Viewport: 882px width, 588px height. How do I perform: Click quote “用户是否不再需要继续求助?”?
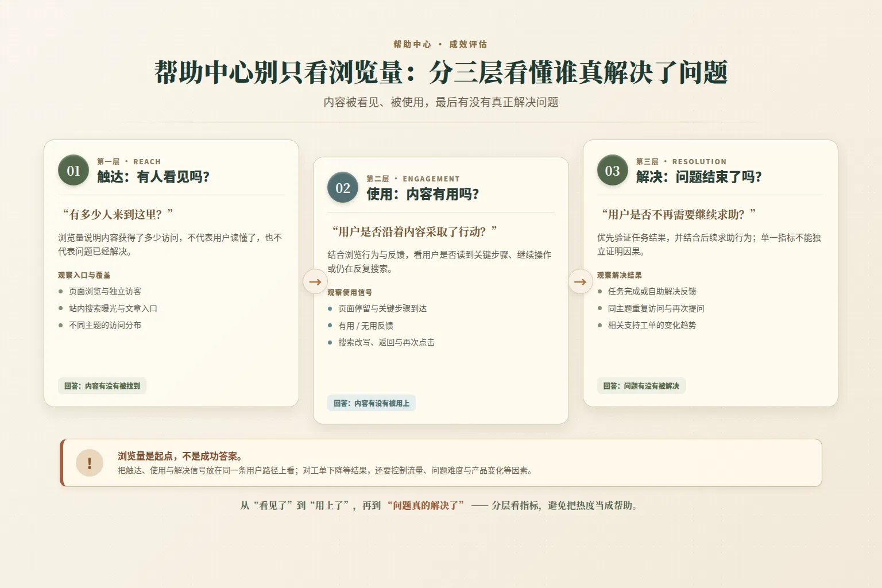pyautogui.click(x=678, y=215)
